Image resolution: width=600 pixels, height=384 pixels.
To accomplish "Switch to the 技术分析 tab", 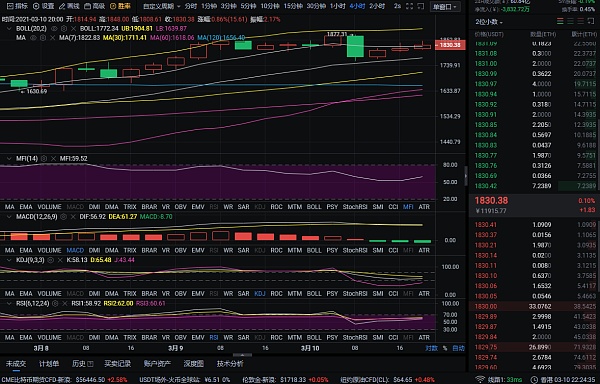I will coord(230,364).
